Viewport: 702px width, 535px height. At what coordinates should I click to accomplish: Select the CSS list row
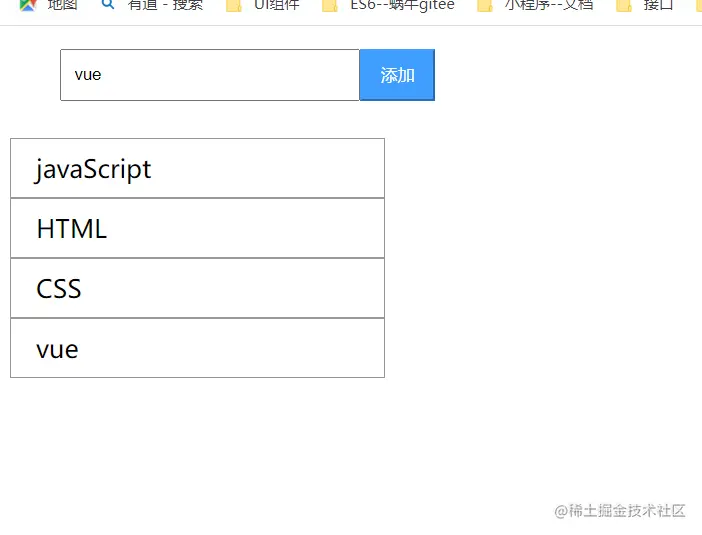[x=197, y=288]
